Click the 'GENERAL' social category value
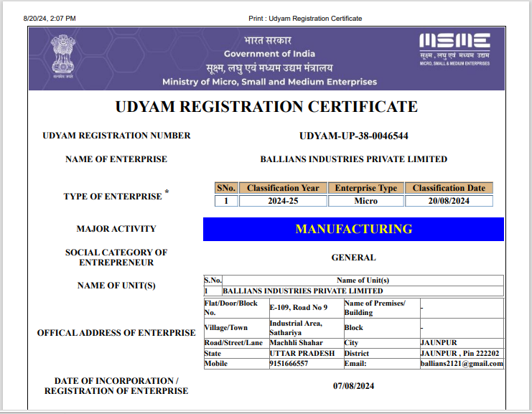The height and width of the screenshot is (414, 532). click(x=353, y=258)
